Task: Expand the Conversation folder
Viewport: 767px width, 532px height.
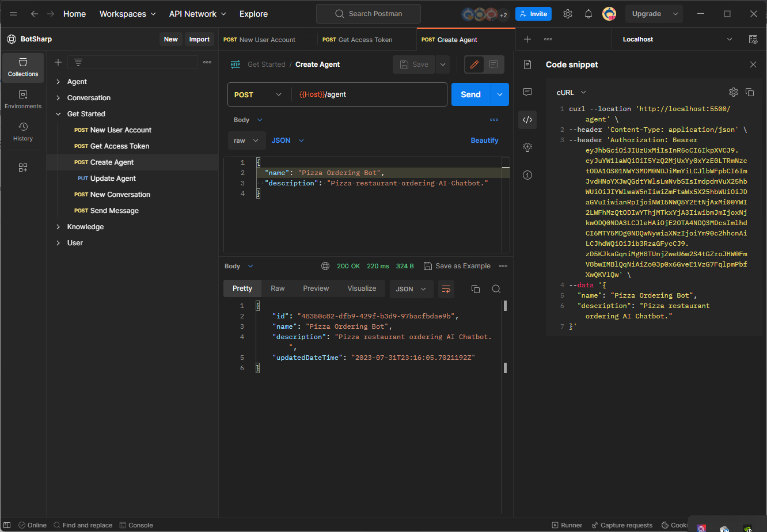Action: pos(58,98)
